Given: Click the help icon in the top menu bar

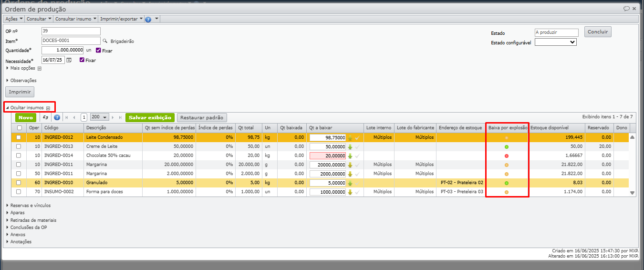Looking at the screenshot, I should click(x=148, y=19).
